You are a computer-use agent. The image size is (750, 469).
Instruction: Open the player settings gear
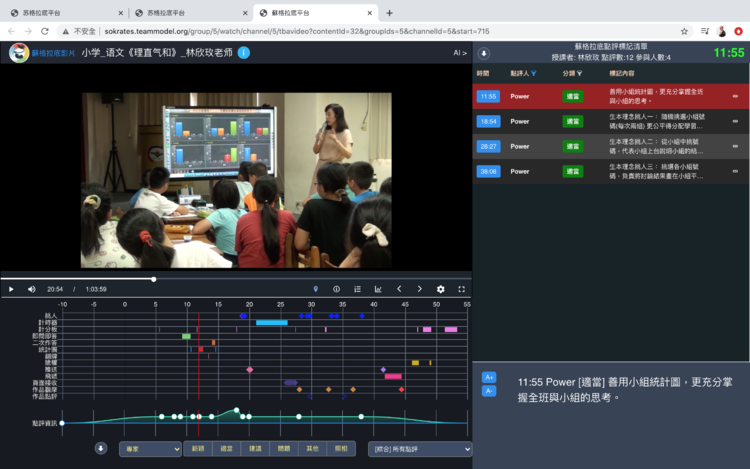click(440, 289)
